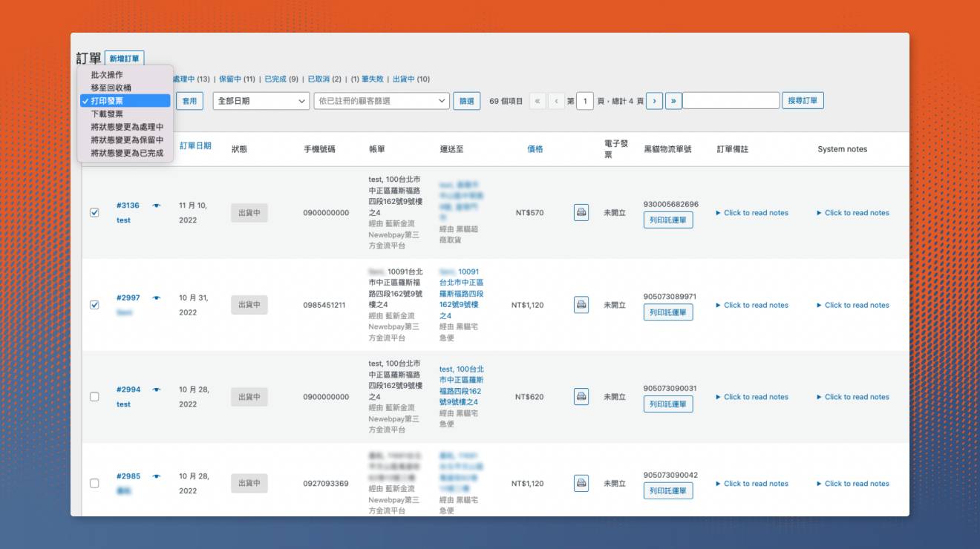Deselect checkbox for order #3136
The width and height of the screenshot is (980, 549).
click(94, 212)
